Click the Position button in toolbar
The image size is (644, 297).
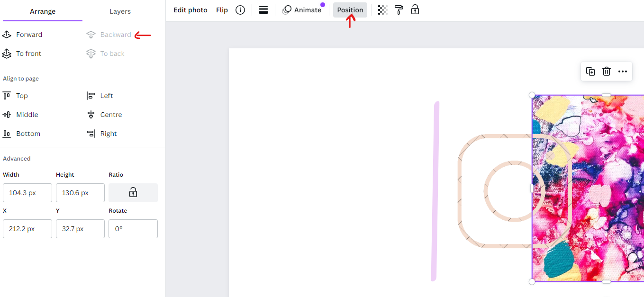click(350, 10)
